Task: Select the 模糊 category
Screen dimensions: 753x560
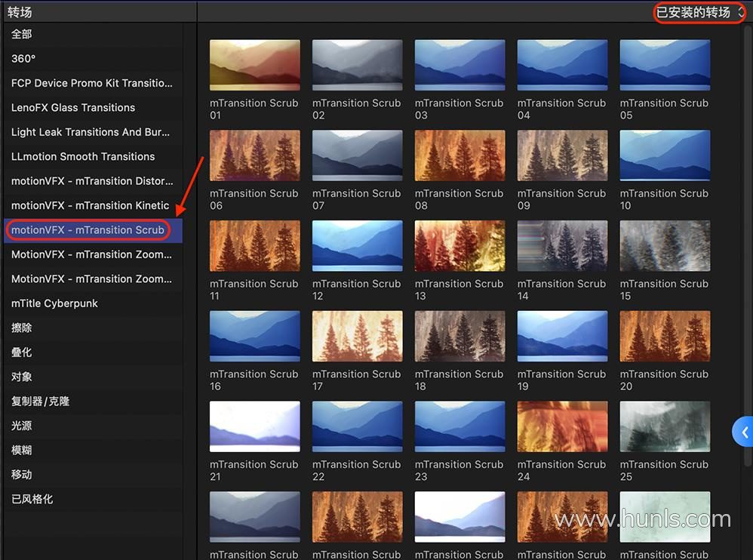Action: 93,451
